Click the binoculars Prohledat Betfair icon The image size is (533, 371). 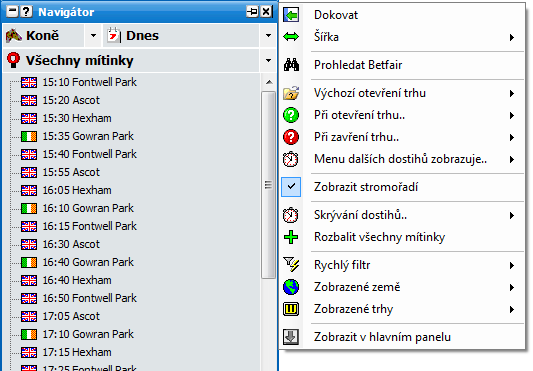tap(291, 65)
